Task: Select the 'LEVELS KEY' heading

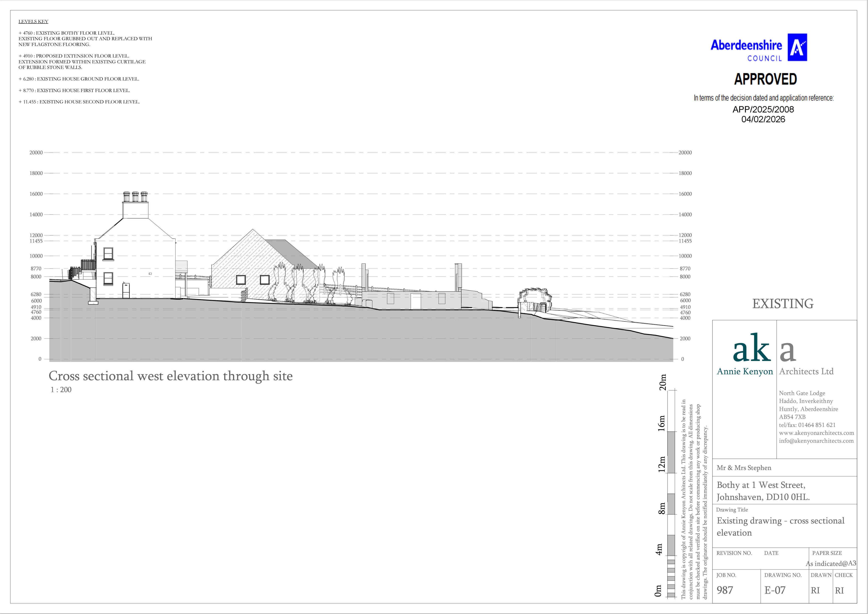Action: (33, 22)
